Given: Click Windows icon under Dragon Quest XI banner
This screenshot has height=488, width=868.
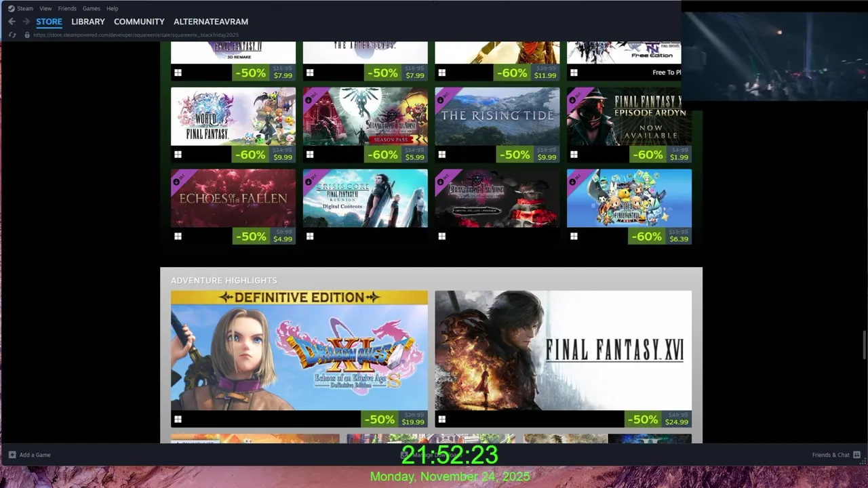Looking at the screenshot, I should (178, 420).
